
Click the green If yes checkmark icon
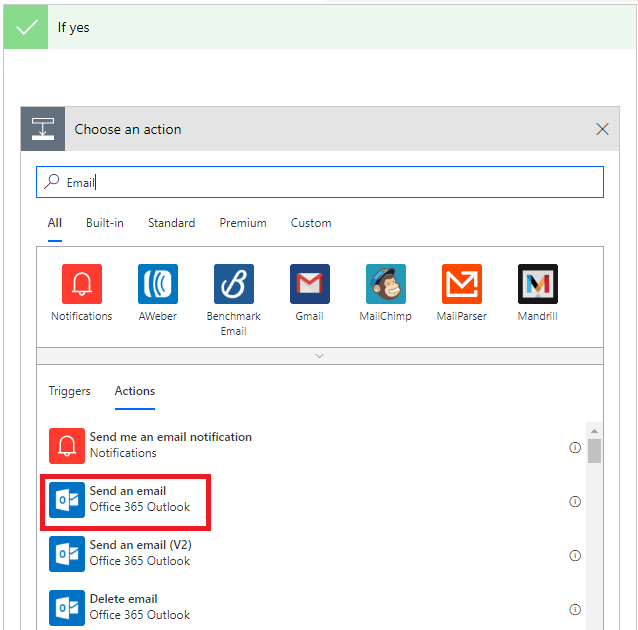coord(26,27)
